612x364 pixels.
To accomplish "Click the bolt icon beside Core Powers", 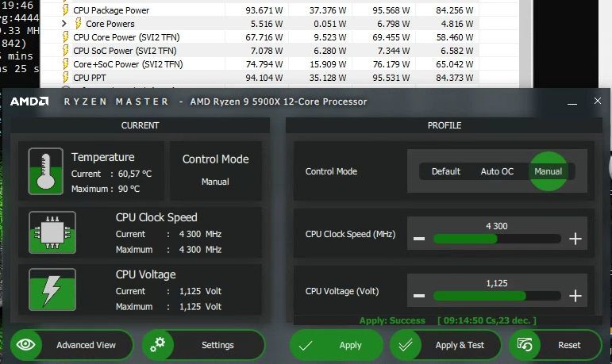I will 78,24.
